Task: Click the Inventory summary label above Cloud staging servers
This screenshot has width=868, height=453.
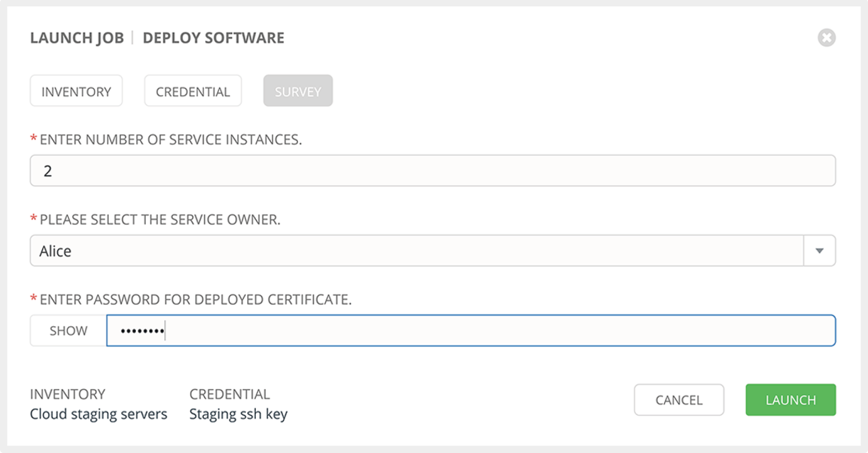Action: tap(67, 394)
